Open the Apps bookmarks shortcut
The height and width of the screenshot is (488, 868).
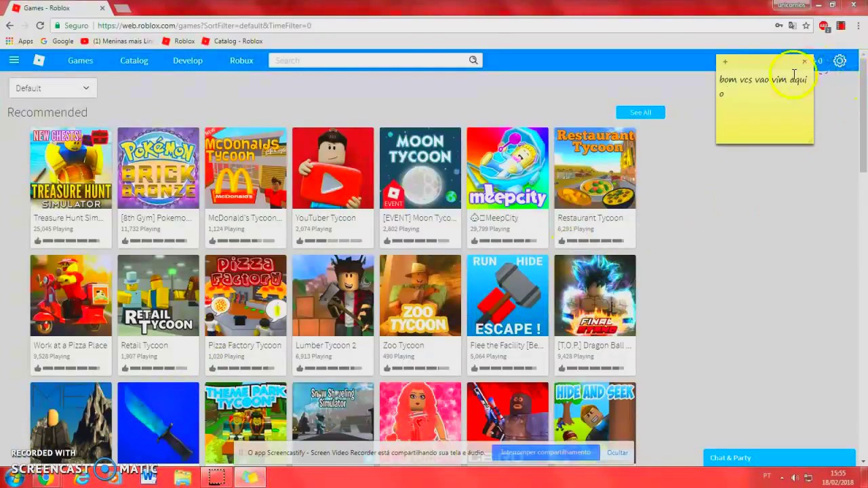click(20, 41)
